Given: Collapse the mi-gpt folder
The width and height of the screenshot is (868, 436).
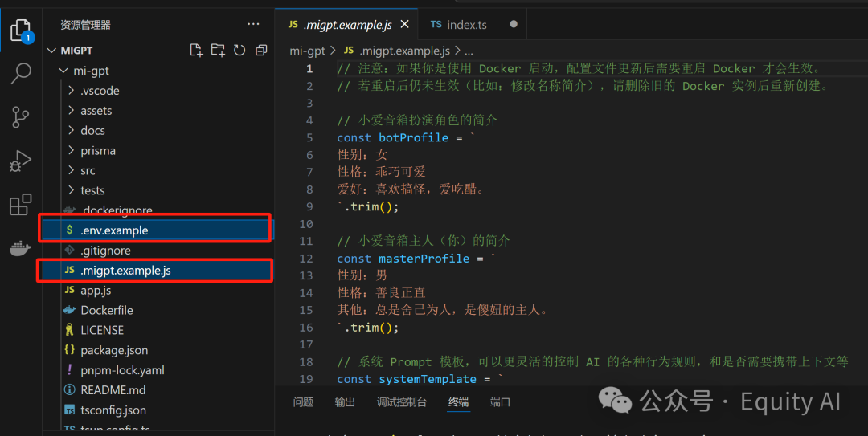Looking at the screenshot, I should pos(63,71).
